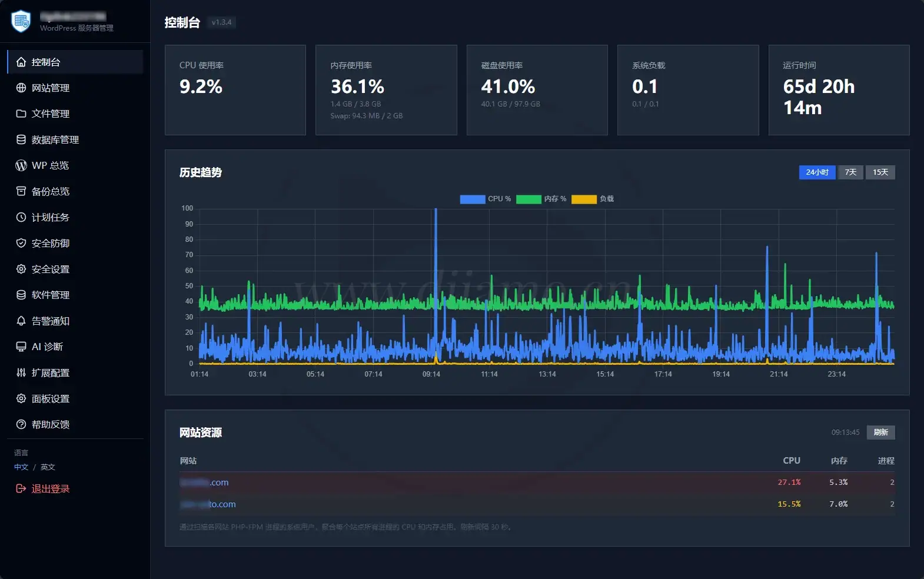
Task: Switch trend range to 7天
Action: click(x=850, y=172)
